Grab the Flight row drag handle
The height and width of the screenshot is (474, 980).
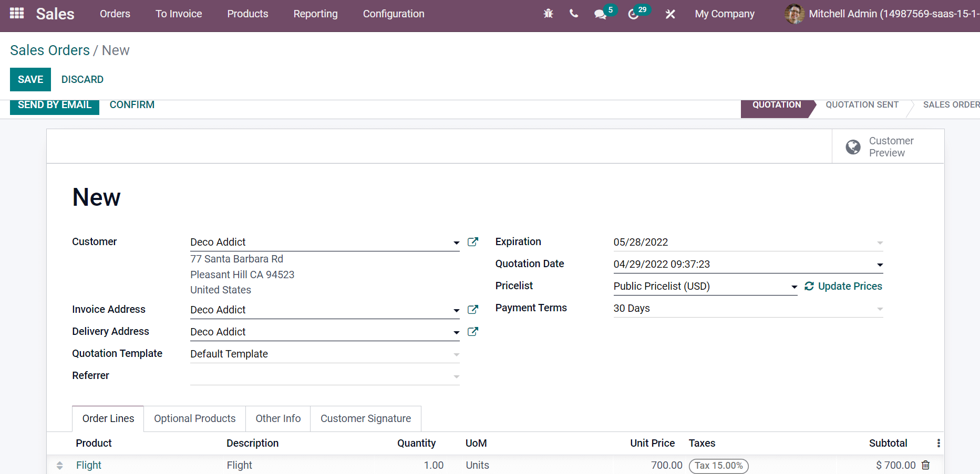click(x=59, y=466)
